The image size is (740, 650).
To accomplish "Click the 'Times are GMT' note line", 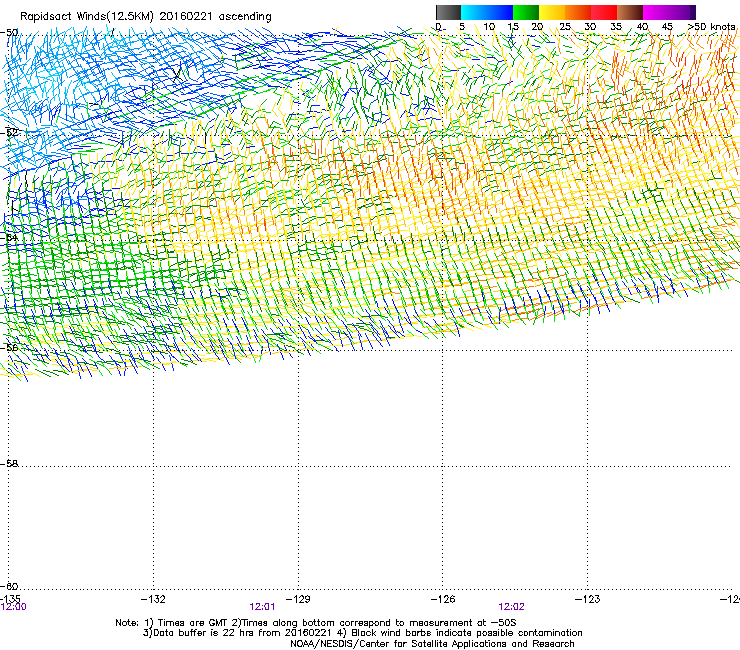I will coord(316,623).
